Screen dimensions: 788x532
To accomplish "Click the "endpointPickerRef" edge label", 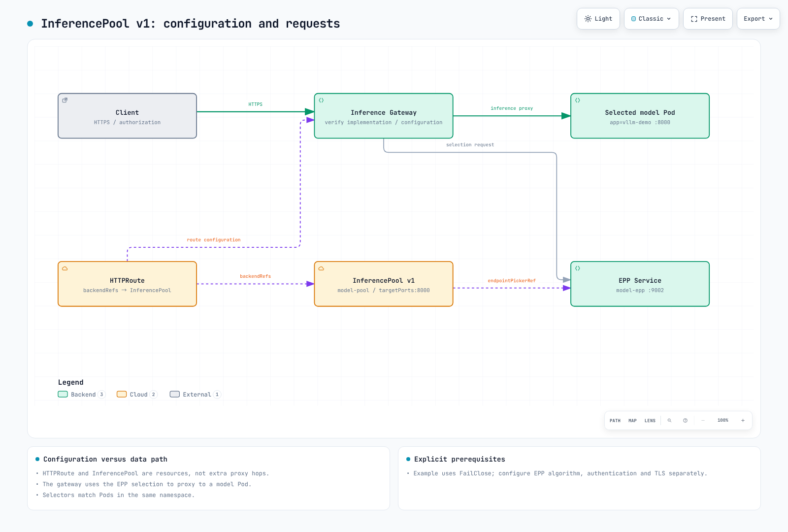I will [512, 281].
